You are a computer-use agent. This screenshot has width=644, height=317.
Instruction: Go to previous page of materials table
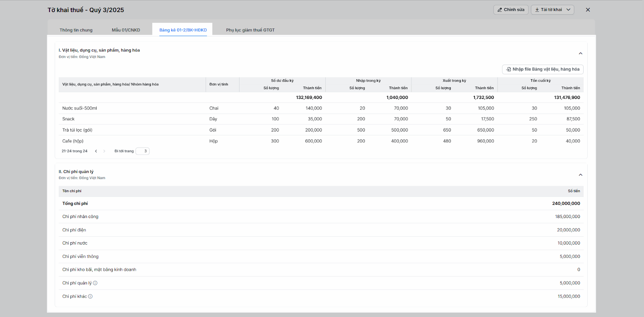click(96, 151)
